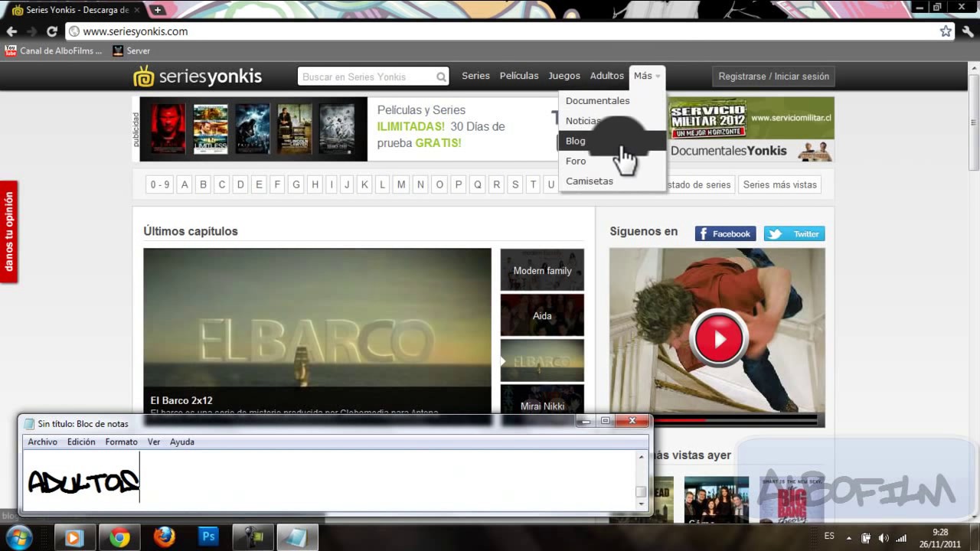Open the Series navigation link
This screenshot has width=980, height=551.
point(475,76)
